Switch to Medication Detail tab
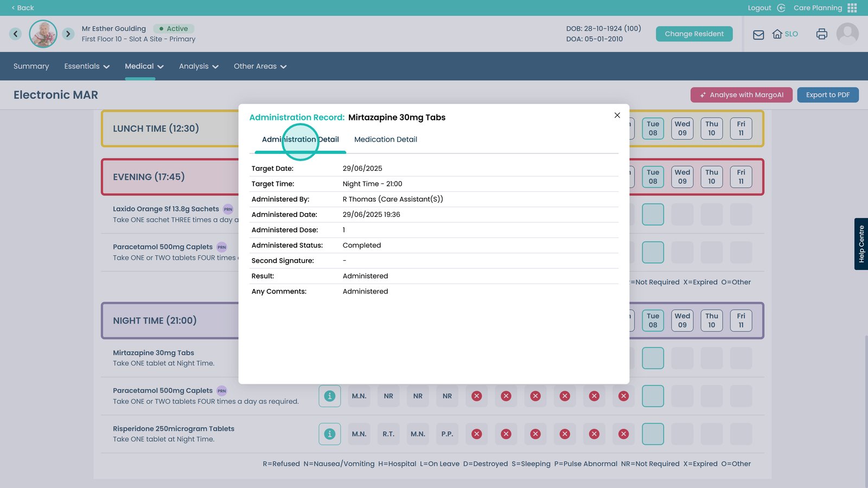This screenshot has height=488, width=868. pyautogui.click(x=385, y=139)
